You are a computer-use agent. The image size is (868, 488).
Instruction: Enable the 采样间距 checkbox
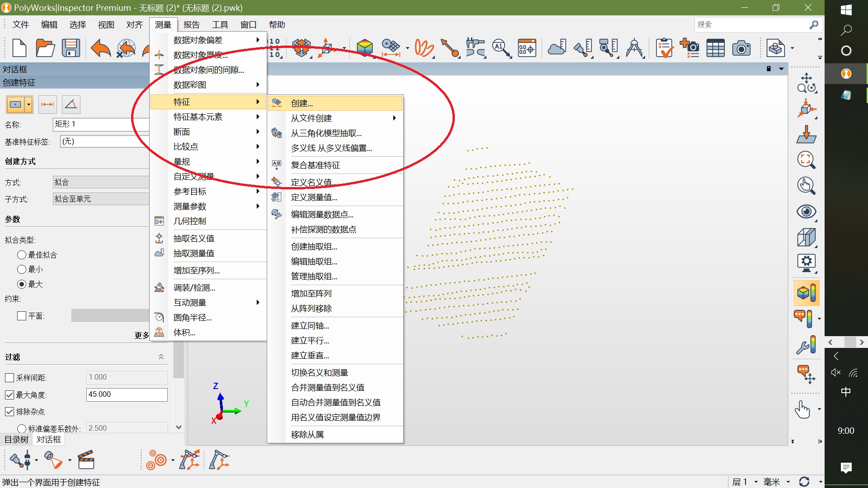(9, 378)
